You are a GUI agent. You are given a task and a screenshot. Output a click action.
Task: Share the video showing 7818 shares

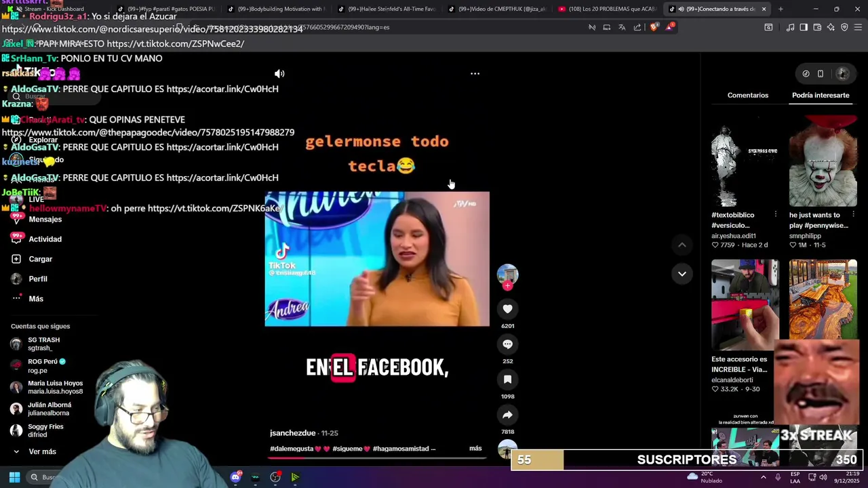[x=507, y=415]
